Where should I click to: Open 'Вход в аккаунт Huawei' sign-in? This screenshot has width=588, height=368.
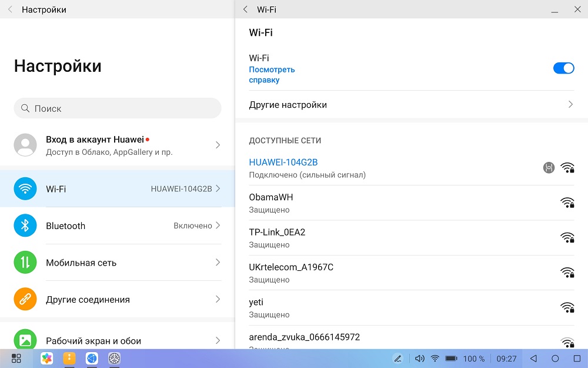coord(118,145)
